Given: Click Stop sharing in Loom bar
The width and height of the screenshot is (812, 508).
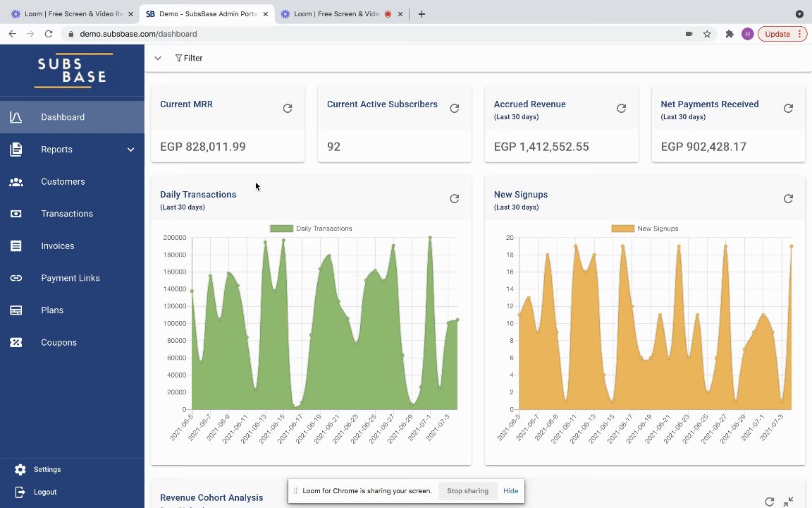Looking at the screenshot, I should click(467, 491).
